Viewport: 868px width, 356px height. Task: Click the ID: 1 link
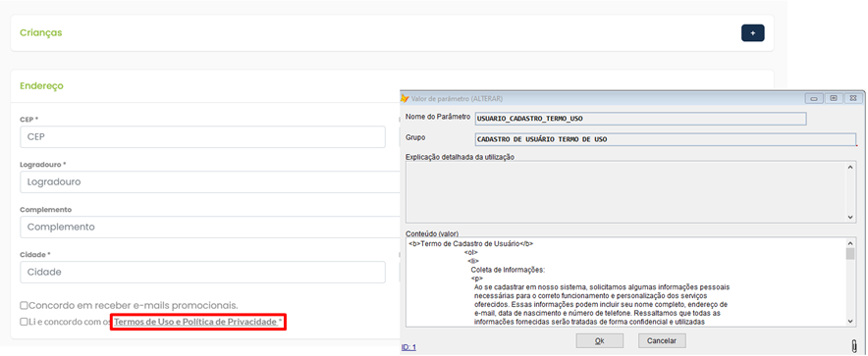[408, 347]
